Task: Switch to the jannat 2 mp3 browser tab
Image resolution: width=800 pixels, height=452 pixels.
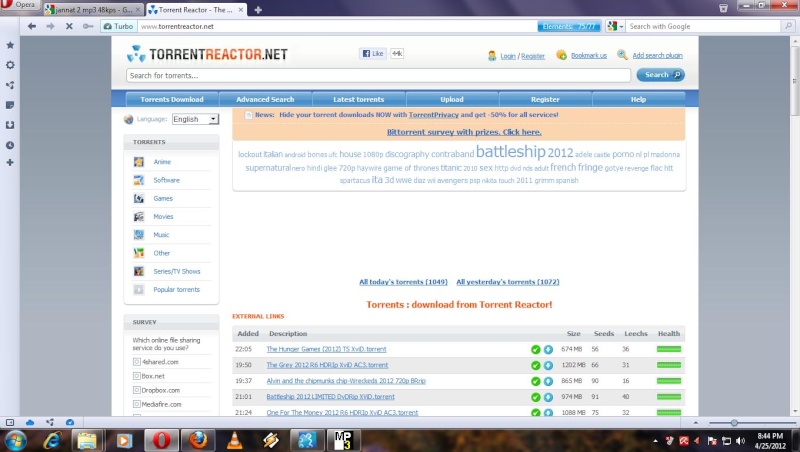Action: point(92,10)
